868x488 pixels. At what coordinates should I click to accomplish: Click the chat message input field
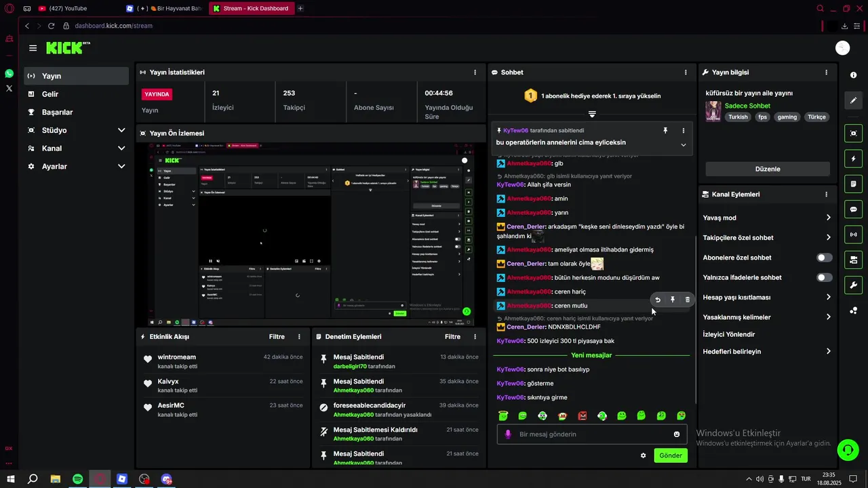tap(593, 434)
